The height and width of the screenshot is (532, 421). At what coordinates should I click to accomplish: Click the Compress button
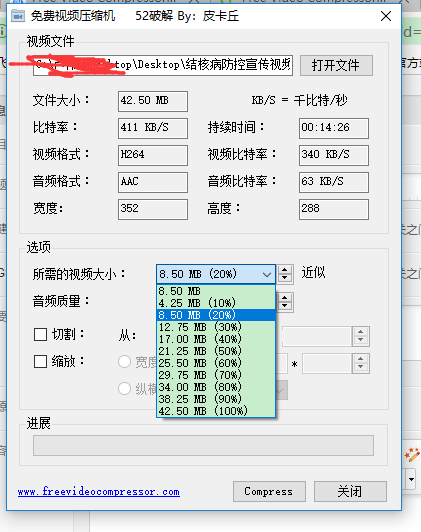[x=269, y=491]
